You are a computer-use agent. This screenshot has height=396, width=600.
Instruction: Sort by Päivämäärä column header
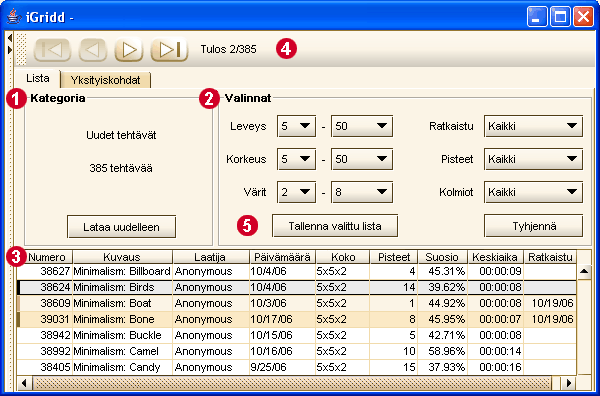[282, 257]
